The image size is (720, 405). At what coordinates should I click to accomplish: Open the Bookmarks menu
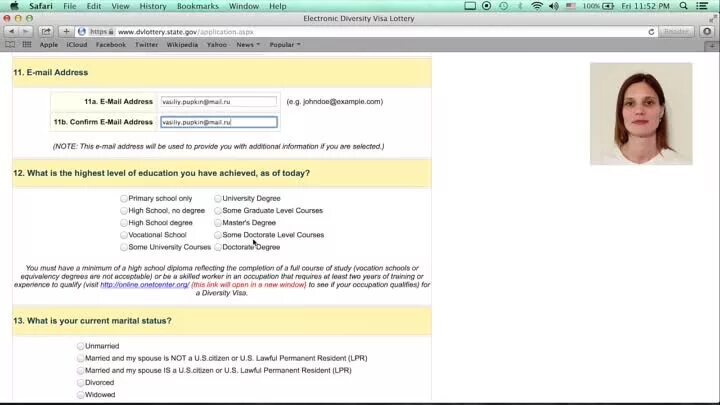click(x=198, y=6)
